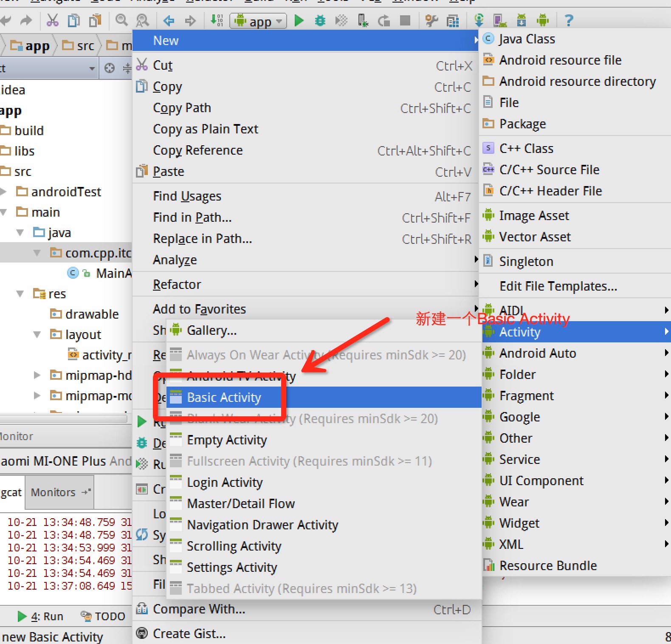Choose Java Class in New submenu
The width and height of the screenshot is (671, 644).
[575, 39]
